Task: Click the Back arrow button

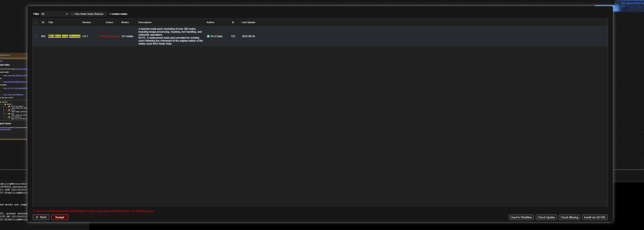Action: pos(41,217)
